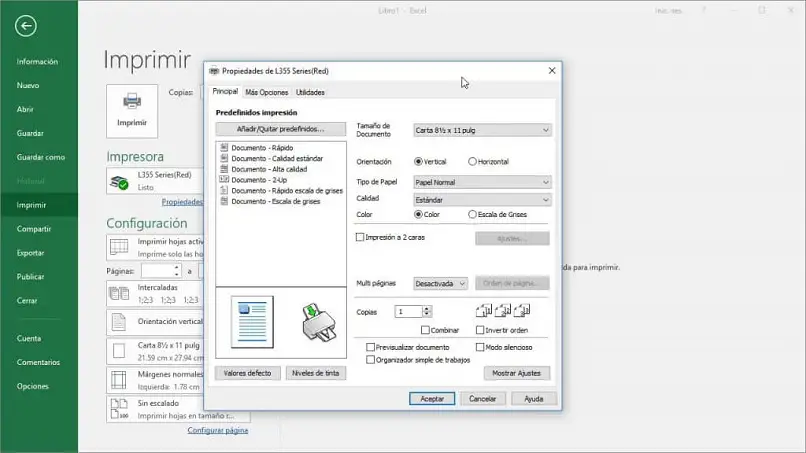Select Escala de Grises radio button
The image size is (806, 453).
(x=472, y=214)
